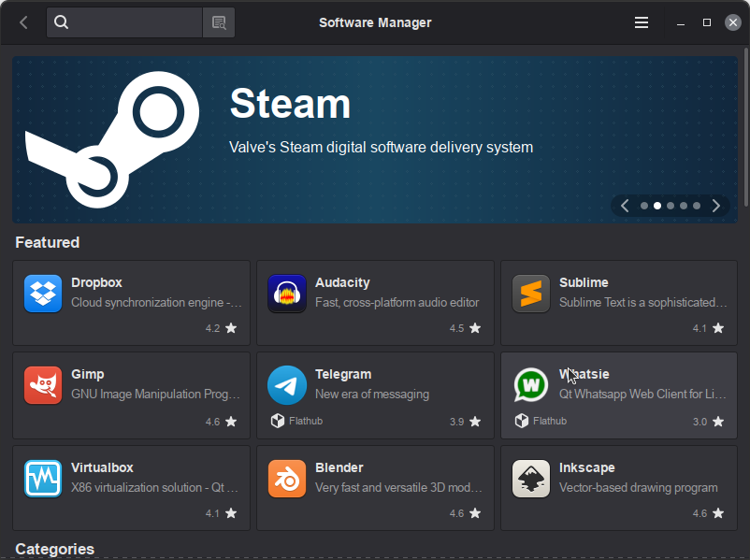Toggle search in package descriptions button

219,22
